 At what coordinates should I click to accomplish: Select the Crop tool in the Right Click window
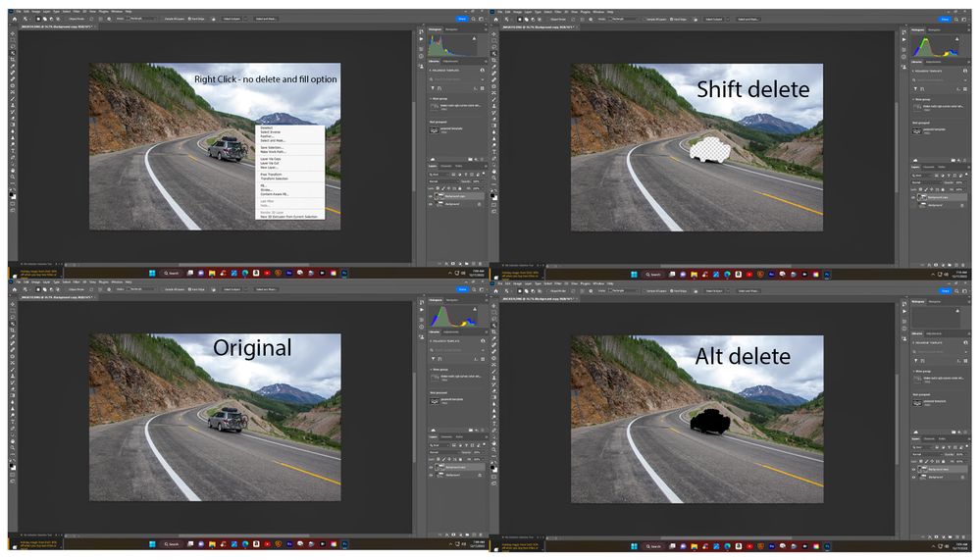[13, 60]
